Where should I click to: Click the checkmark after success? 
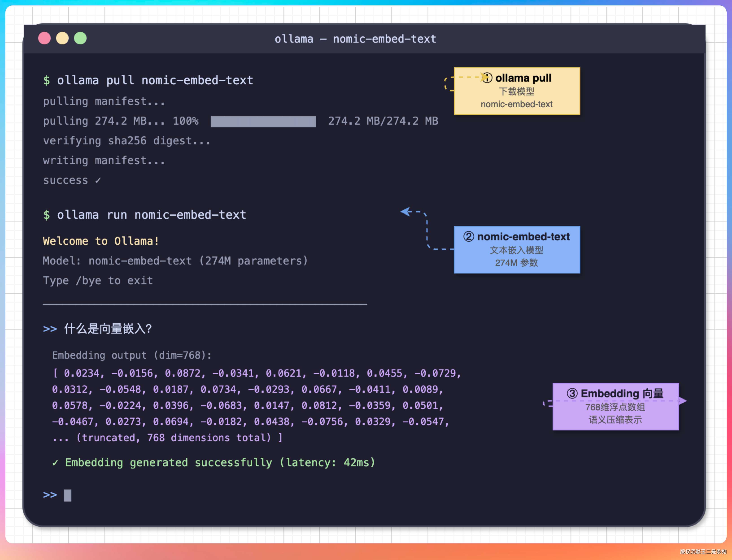[x=98, y=180]
